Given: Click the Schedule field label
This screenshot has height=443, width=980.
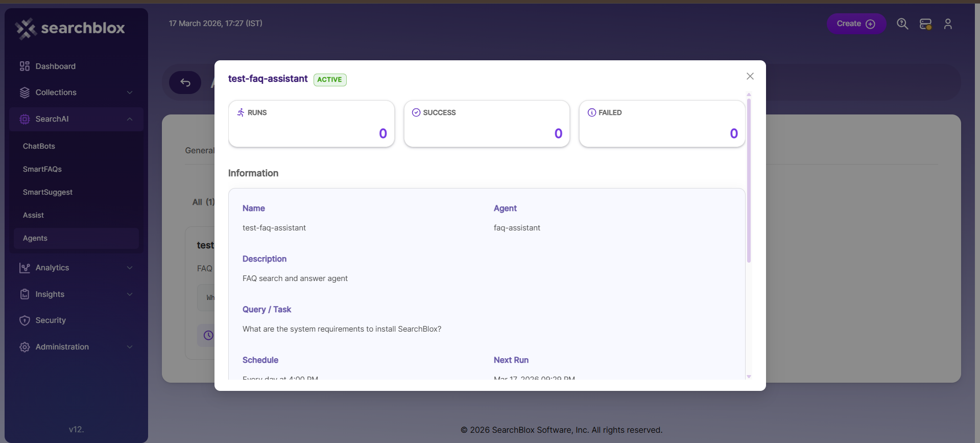Looking at the screenshot, I should coord(260,360).
